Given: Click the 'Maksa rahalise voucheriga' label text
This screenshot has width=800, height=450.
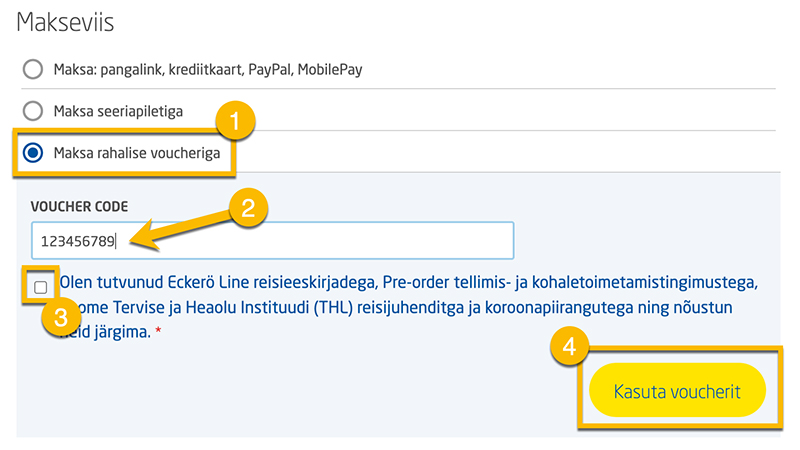Looking at the screenshot, I should coord(137,153).
